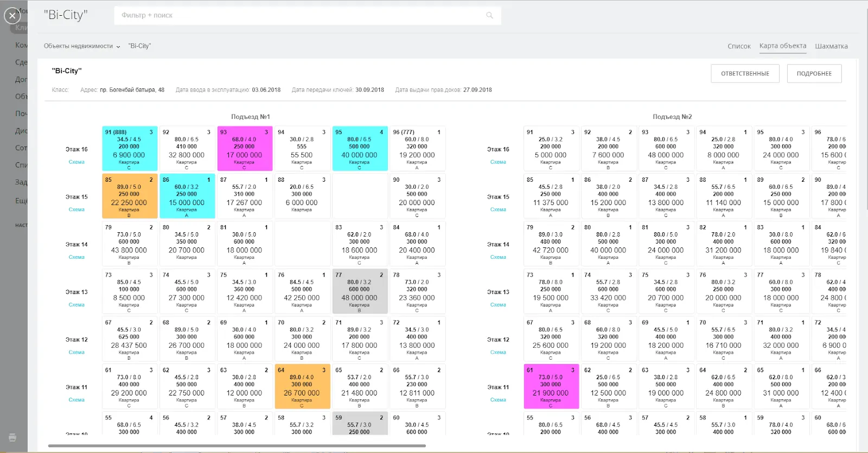This screenshot has height=453, width=868.
Task: Select pink apartment 93 priced 17 000 000
Action: point(244,149)
